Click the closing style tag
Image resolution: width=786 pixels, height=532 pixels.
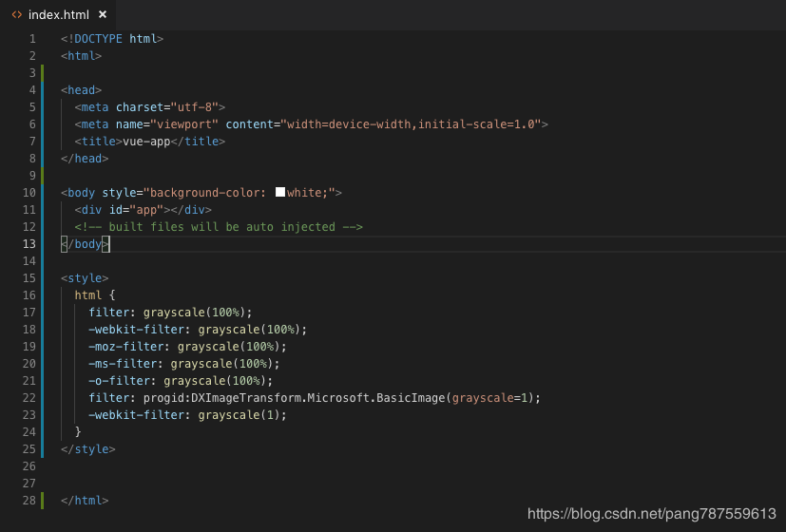click(x=88, y=448)
